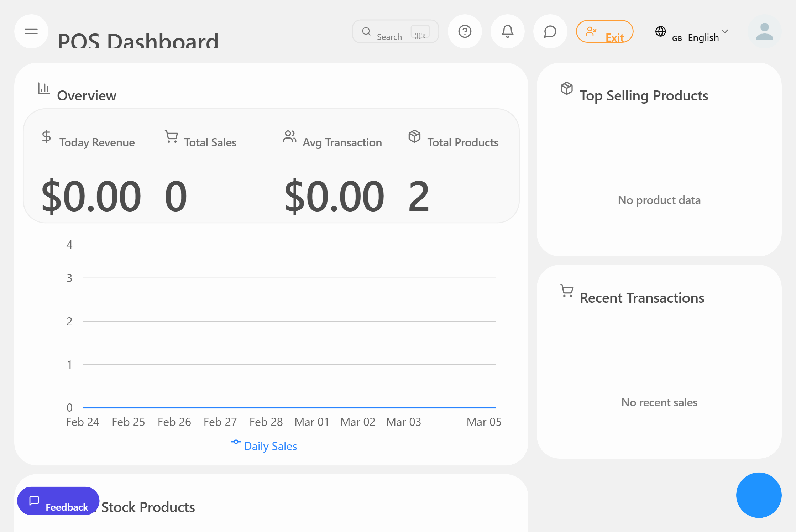Screen dimensions: 796x532
Task: Click the Recent Transactions cart icon
Action: [x=566, y=291]
